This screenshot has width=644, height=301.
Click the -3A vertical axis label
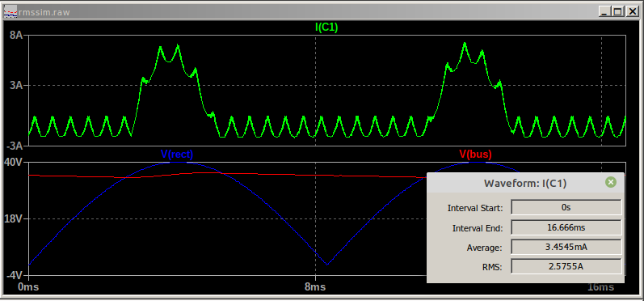pyautogui.click(x=15, y=146)
